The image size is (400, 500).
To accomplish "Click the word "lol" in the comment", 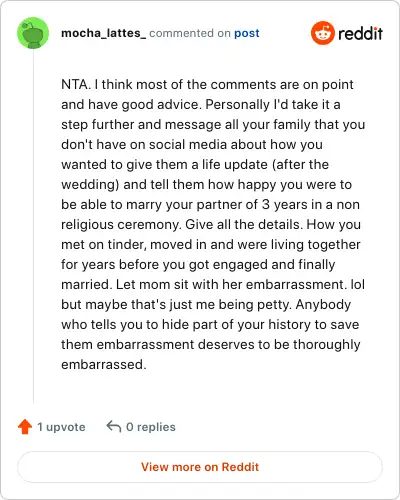I will point(358,284).
